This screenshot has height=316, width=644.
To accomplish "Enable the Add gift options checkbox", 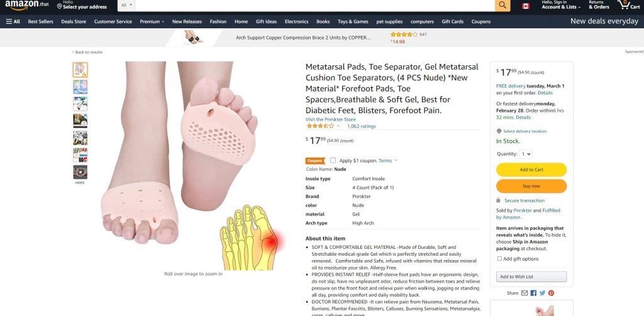I will click(x=499, y=259).
